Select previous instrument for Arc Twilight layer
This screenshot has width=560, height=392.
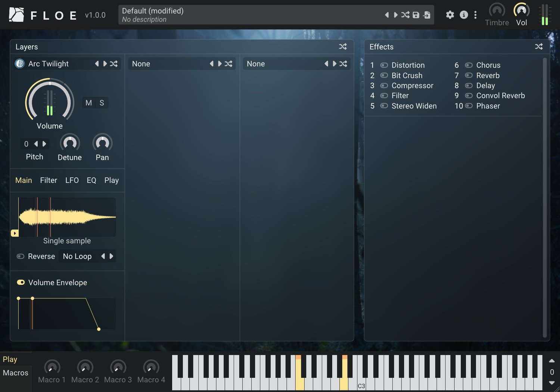97,64
